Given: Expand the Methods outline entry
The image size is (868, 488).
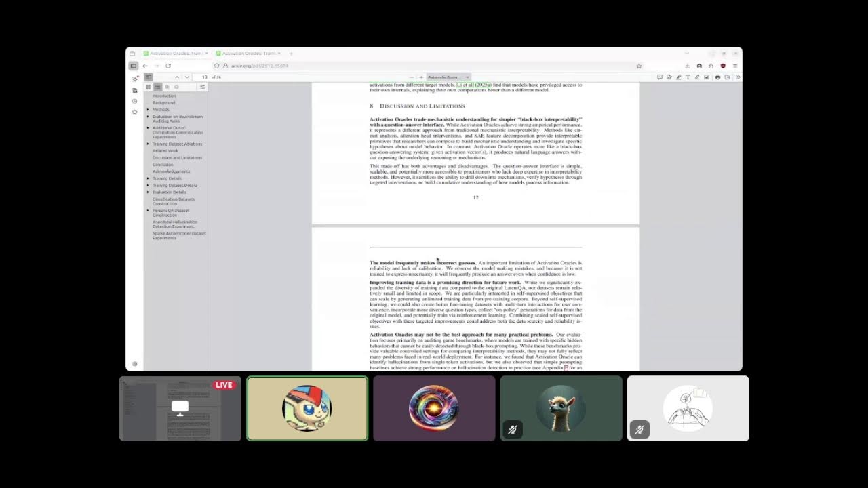Looking at the screenshot, I should point(148,110).
